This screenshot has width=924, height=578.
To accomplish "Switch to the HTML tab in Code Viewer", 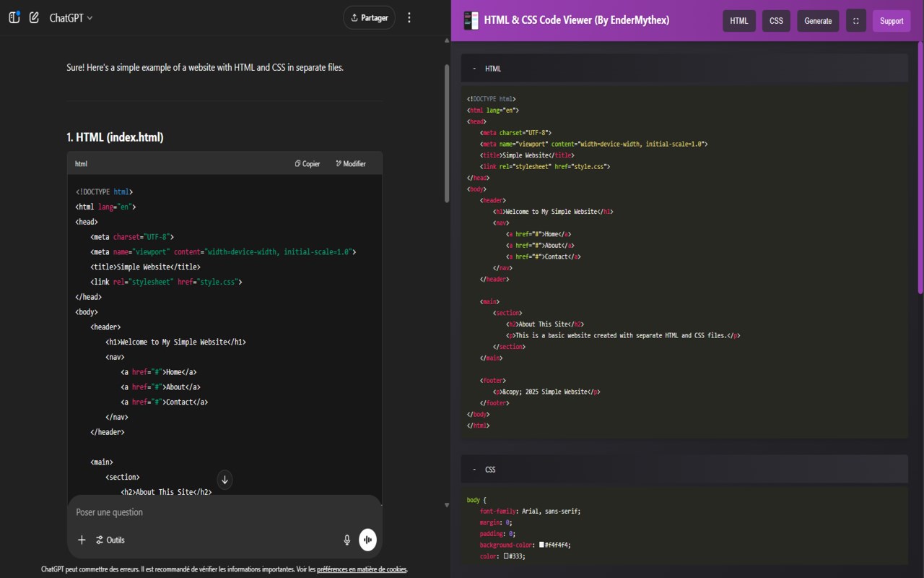I will [x=739, y=21].
